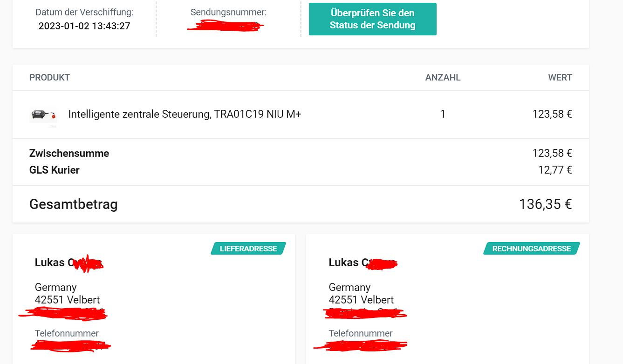Open the Intelligente zentrale Steuerung product link
Screen dimensions: 623x364
click(185, 114)
